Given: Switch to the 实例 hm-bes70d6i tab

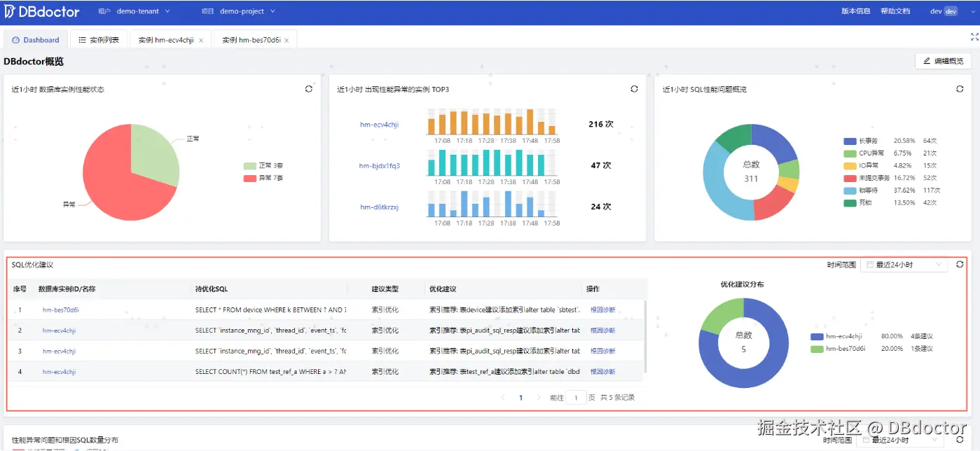Looking at the screenshot, I should 251,40.
